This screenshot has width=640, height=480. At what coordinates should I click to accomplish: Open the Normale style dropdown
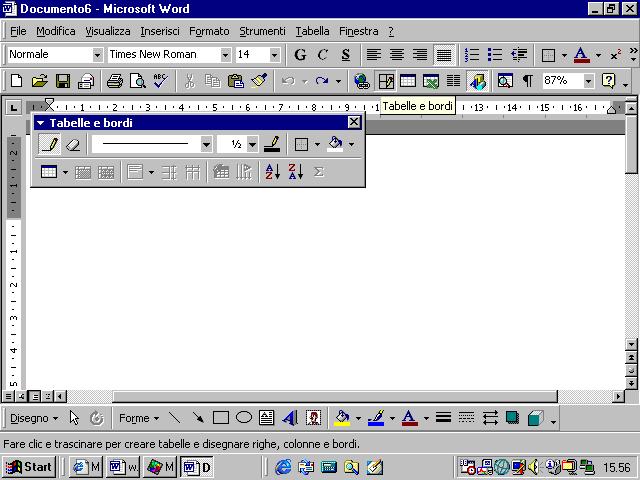click(x=97, y=55)
